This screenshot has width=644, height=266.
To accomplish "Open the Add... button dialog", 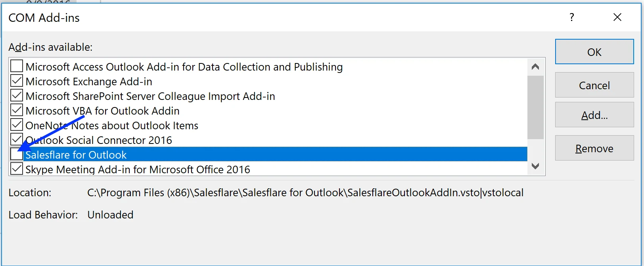I will (594, 115).
